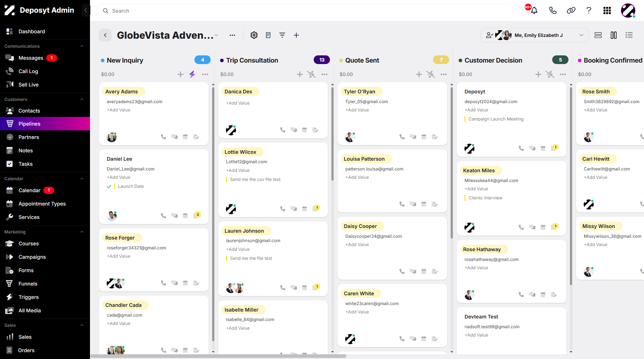Toggle Launch Date task checkmark on Daniel Lee
This screenshot has height=359, width=644.
109,187
